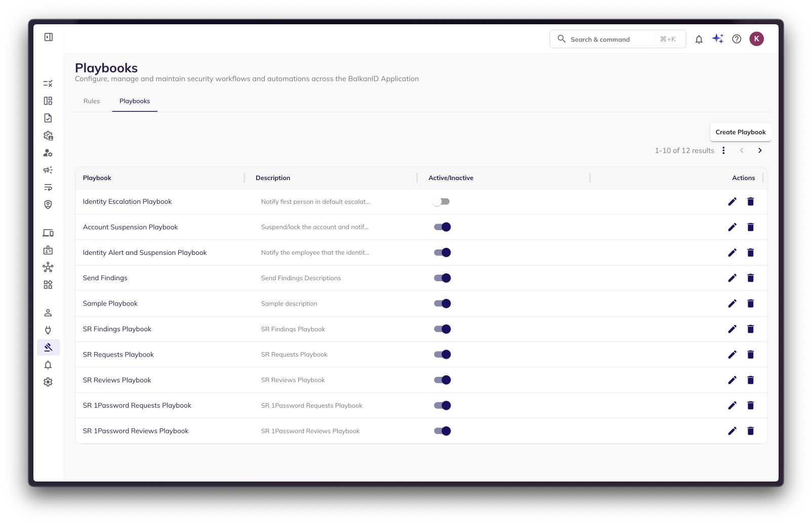Open the three-dot results options menu

coord(723,151)
